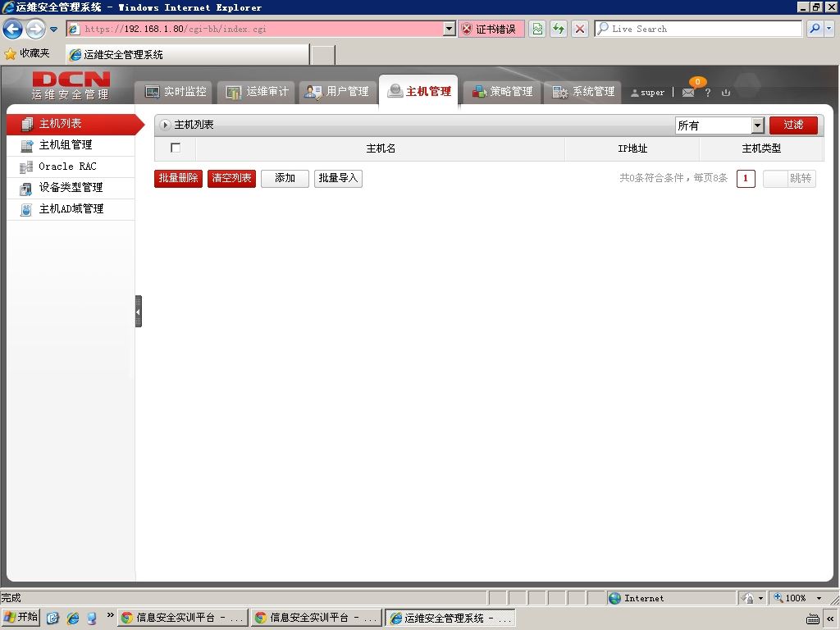Click the 主机类型 column header
This screenshot has height=630, width=840.
coord(761,148)
